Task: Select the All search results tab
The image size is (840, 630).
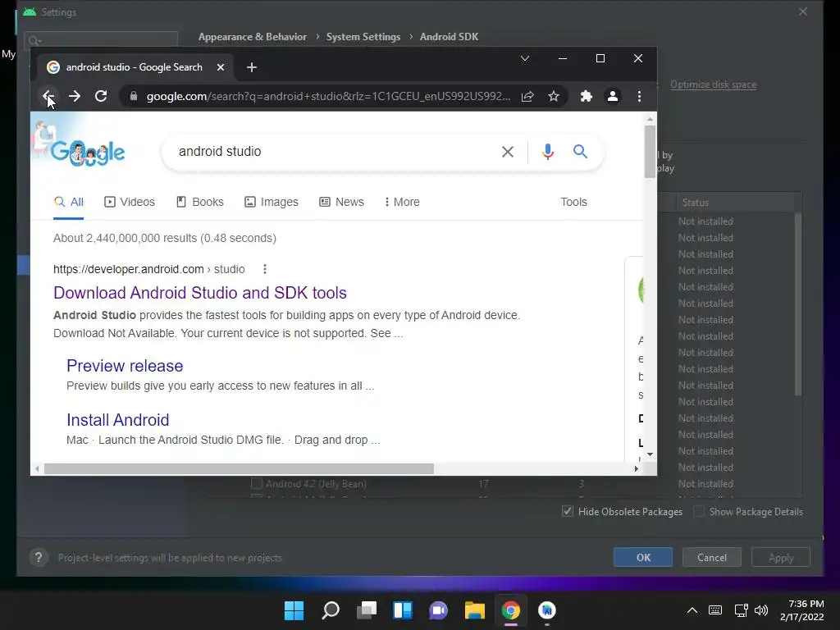Action: [x=69, y=203]
